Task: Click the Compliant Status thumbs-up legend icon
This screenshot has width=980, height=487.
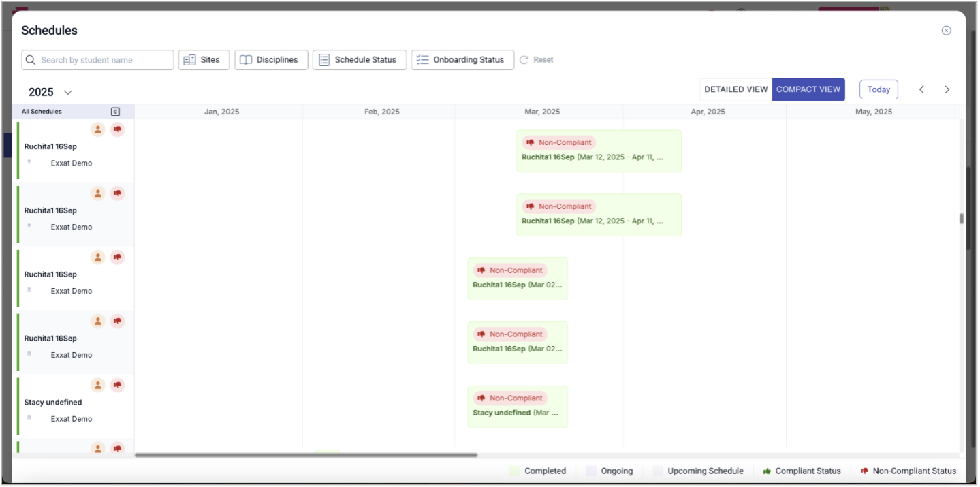Action: click(x=765, y=471)
